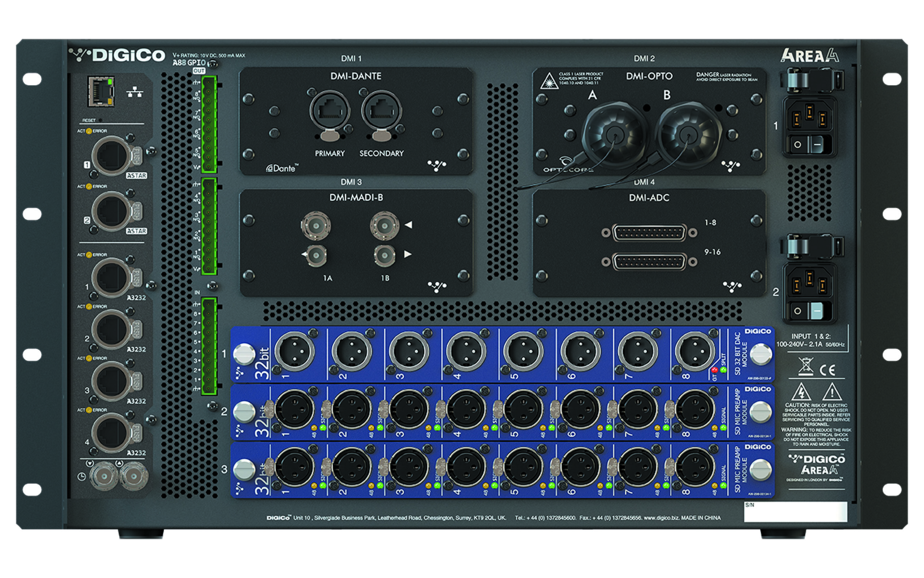Click the ACT/ERROR LED above A3232 port 4

point(89,410)
